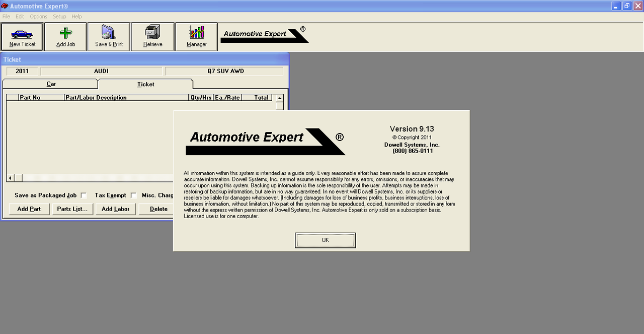Minimize the Automotive Expert window
The image size is (644, 334).
(616, 6)
